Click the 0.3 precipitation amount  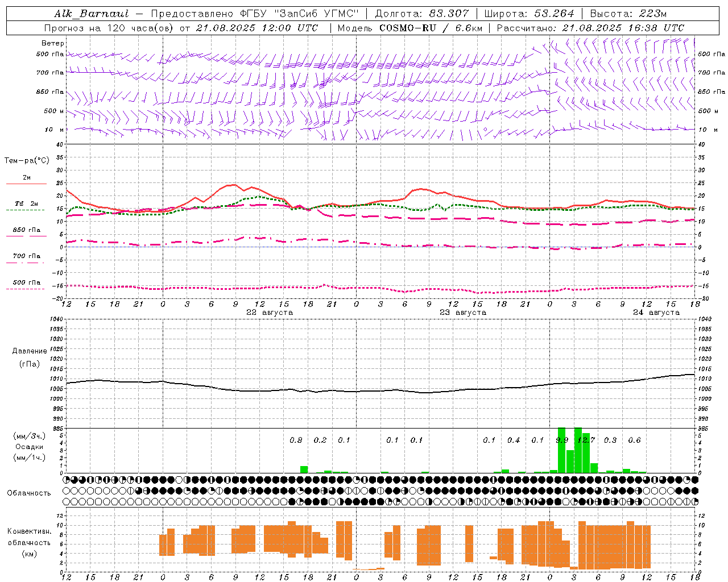tap(610, 440)
